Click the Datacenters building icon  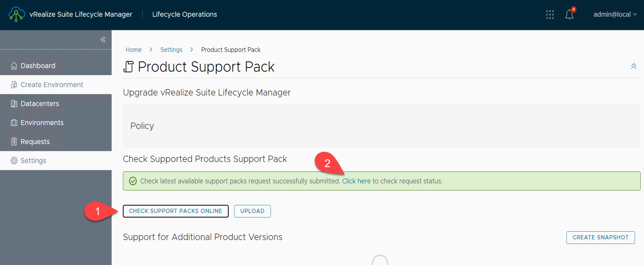click(14, 104)
